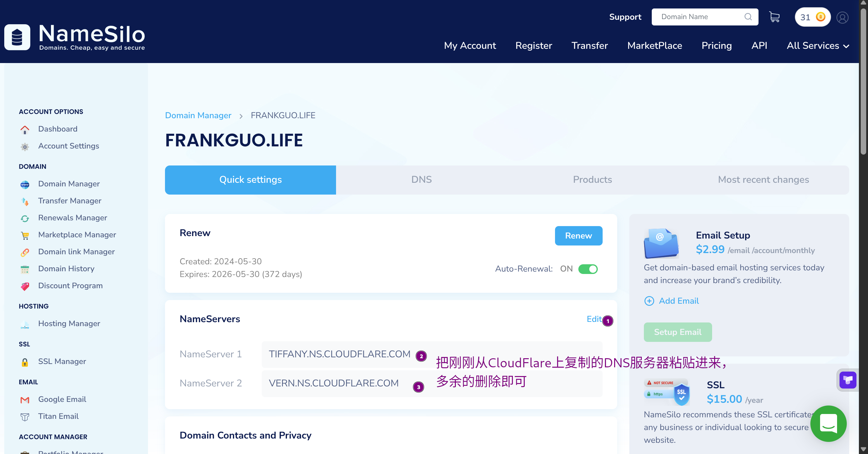868x454 pixels.
Task: Click the Dashboard house icon
Action: tap(25, 129)
